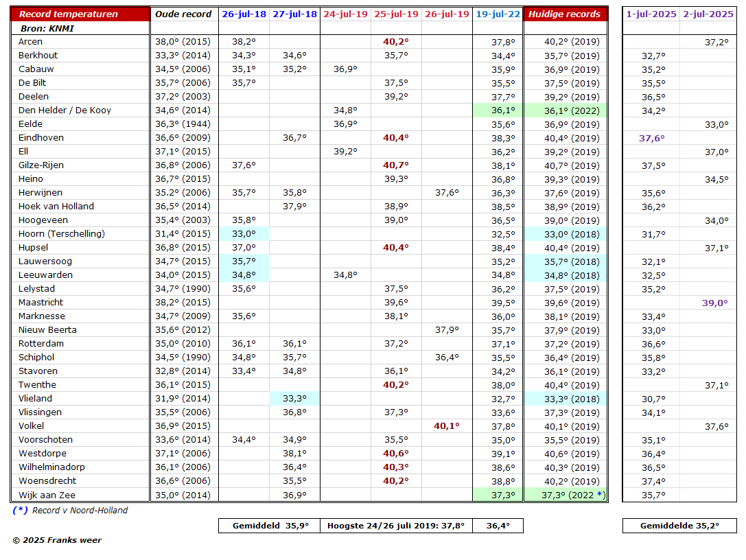Select Ell's 24-jul-19 value '39,2°'

345,152
